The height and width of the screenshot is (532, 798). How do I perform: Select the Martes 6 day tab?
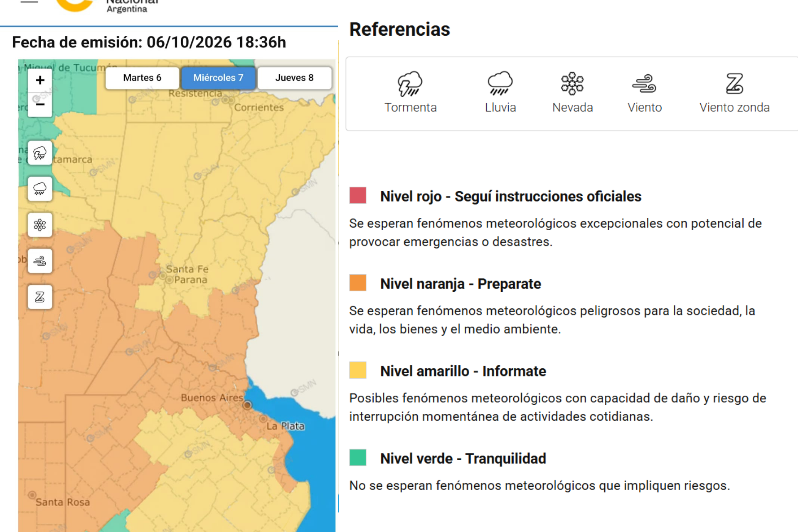click(142, 78)
